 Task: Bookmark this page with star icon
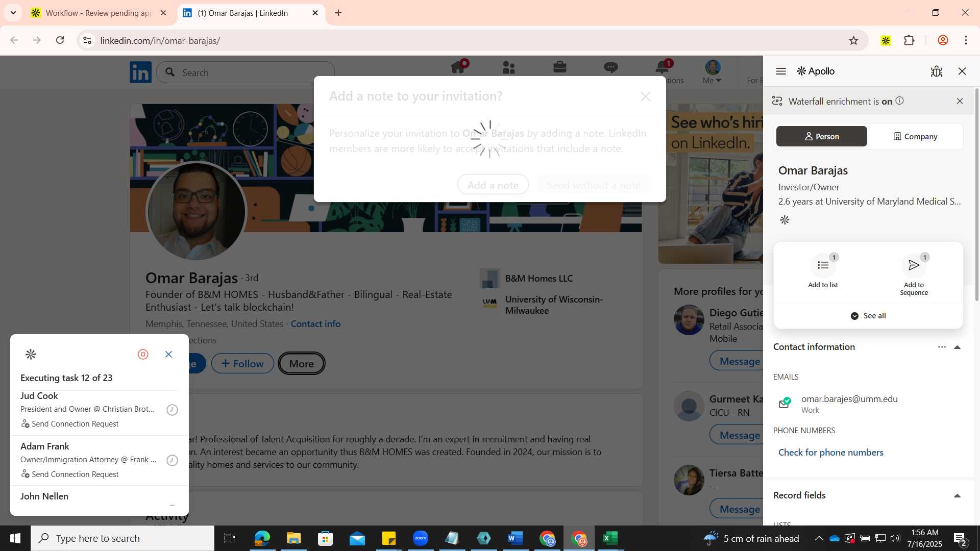[x=853, y=40]
